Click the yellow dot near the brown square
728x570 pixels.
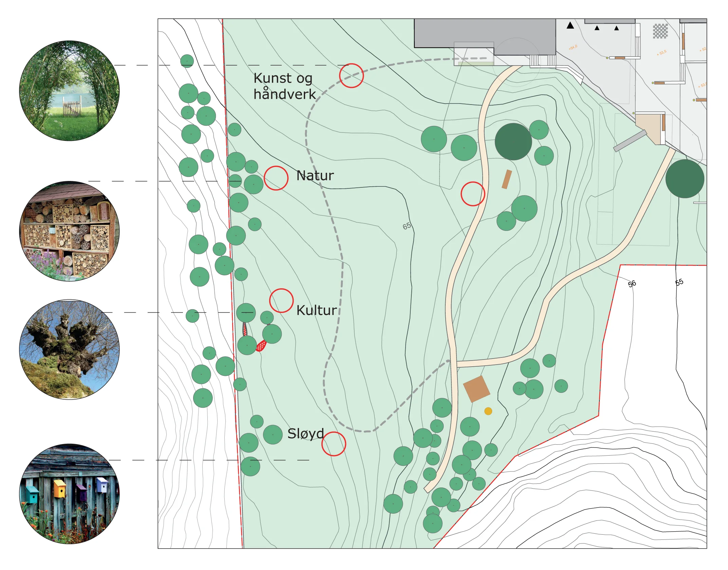coord(488,411)
